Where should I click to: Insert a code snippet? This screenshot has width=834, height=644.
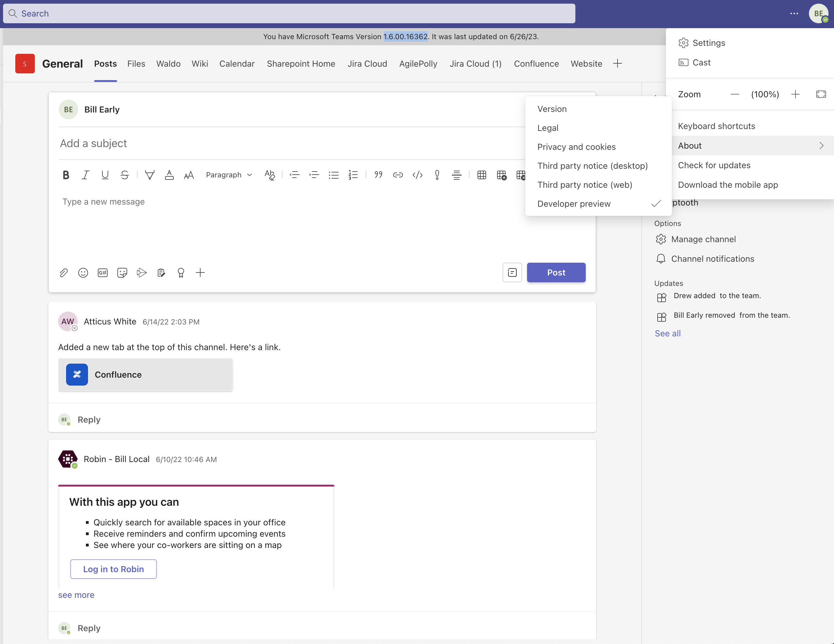click(417, 175)
